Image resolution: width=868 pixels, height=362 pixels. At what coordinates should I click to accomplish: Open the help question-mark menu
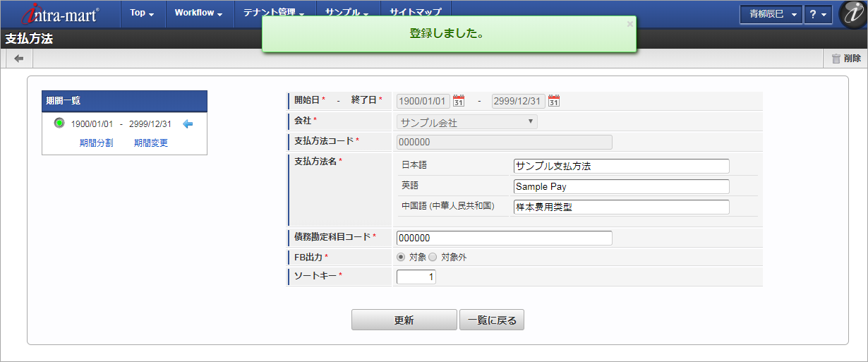coord(819,15)
